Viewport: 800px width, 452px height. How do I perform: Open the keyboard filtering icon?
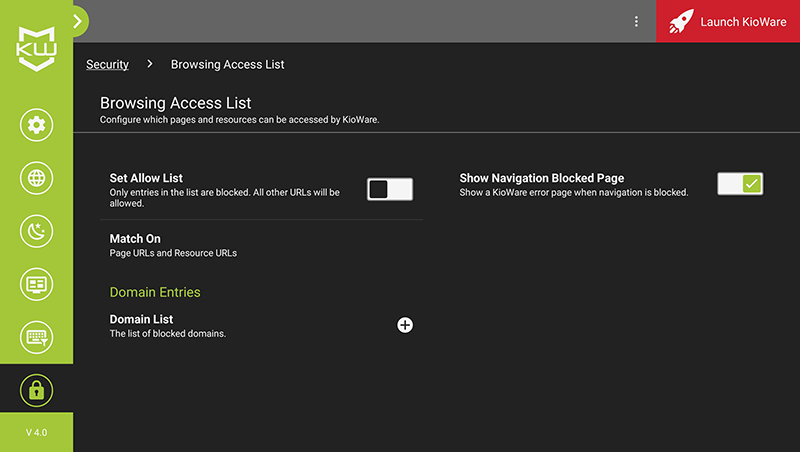(36, 337)
